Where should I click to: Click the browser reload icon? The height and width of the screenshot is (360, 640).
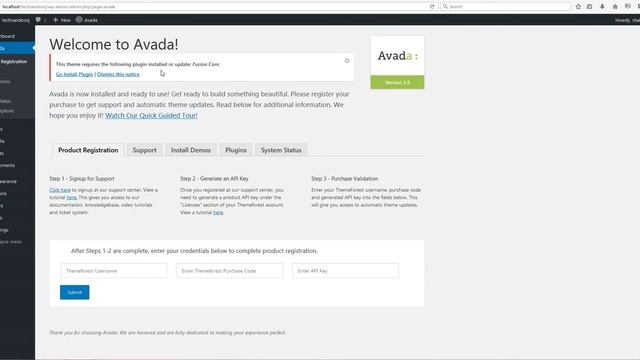[432, 7]
